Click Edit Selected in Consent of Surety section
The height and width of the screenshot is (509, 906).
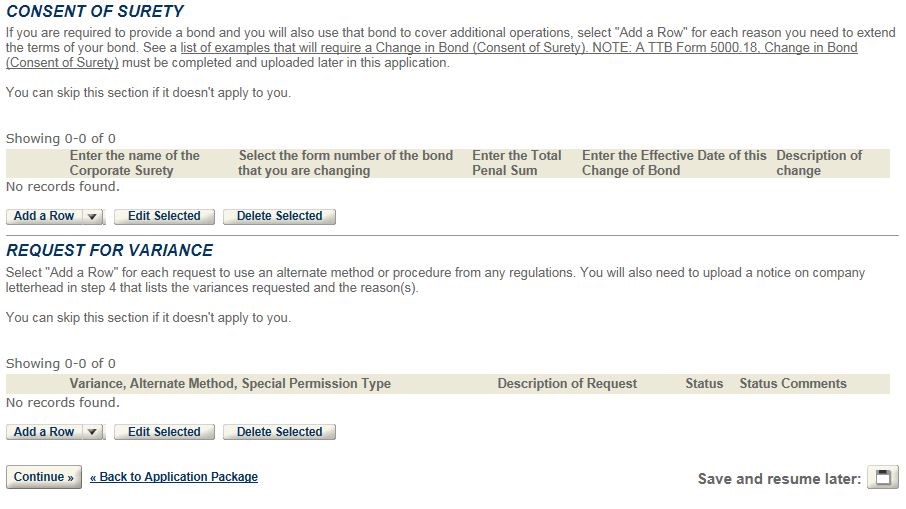click(x=164, y=217)
